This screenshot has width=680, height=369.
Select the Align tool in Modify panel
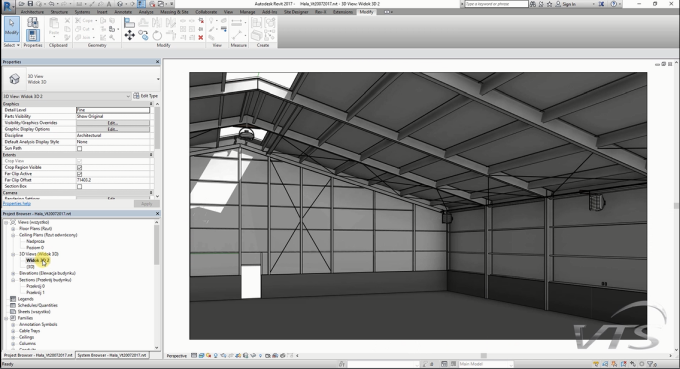click(x=129, y=23)
